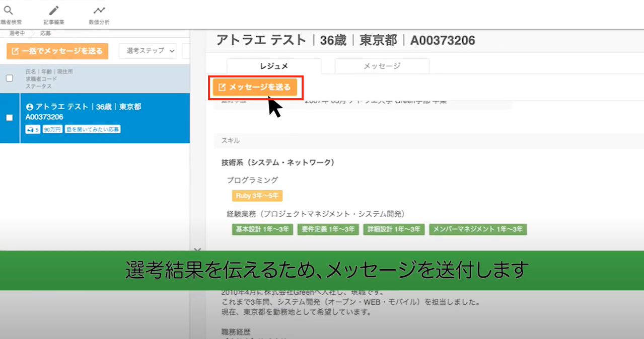Click the person icon beside アトラエ テスト

(x=29, y=107)
